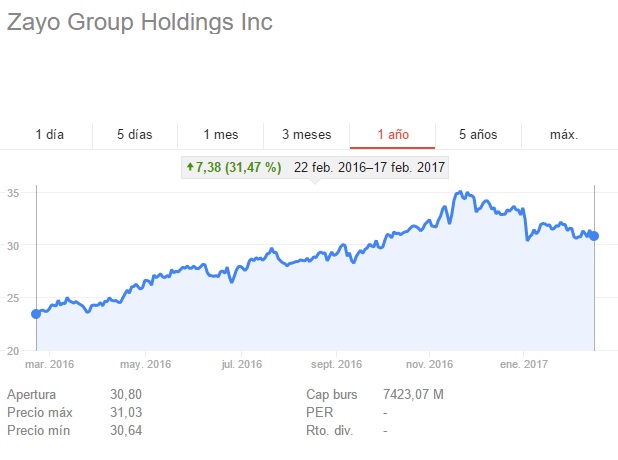Click the mar. 2016 axis label
This screenshot has height=460, width=618.
point(50,364)
